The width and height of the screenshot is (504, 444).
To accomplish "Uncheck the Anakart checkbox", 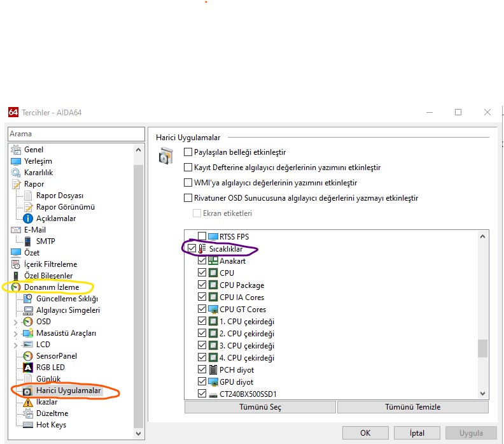I will (x=202, y=261).
